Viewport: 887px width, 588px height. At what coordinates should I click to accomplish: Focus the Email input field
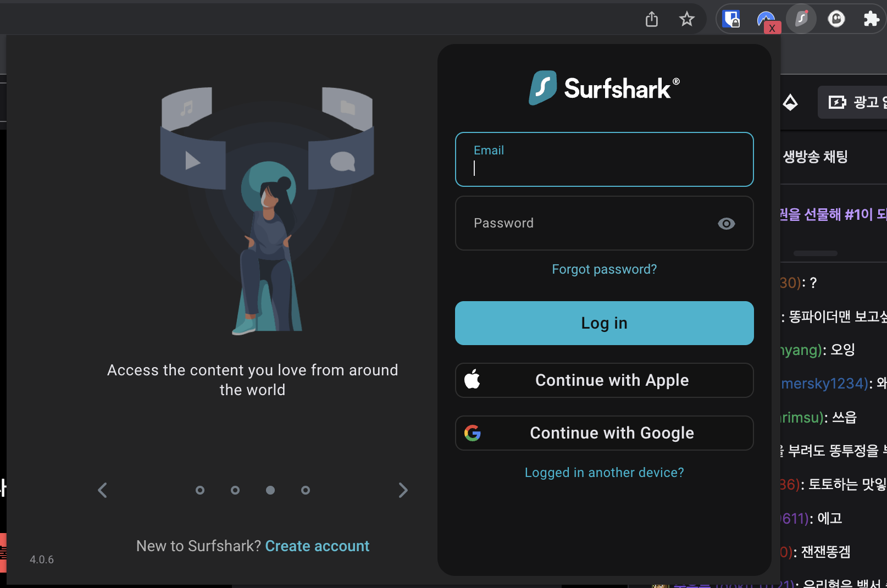[604, 159]
